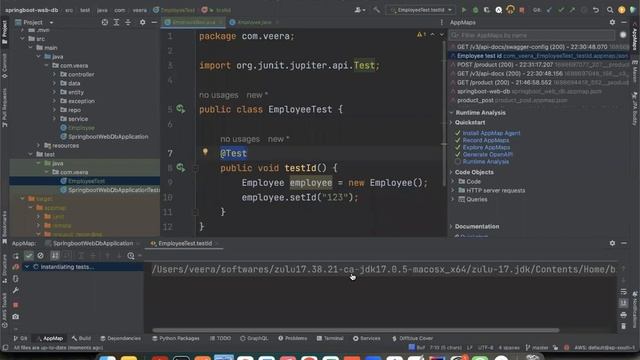Click Rerun icon in Run tool window
This screenshot has width=640, height=360.
tap(16, 256)
